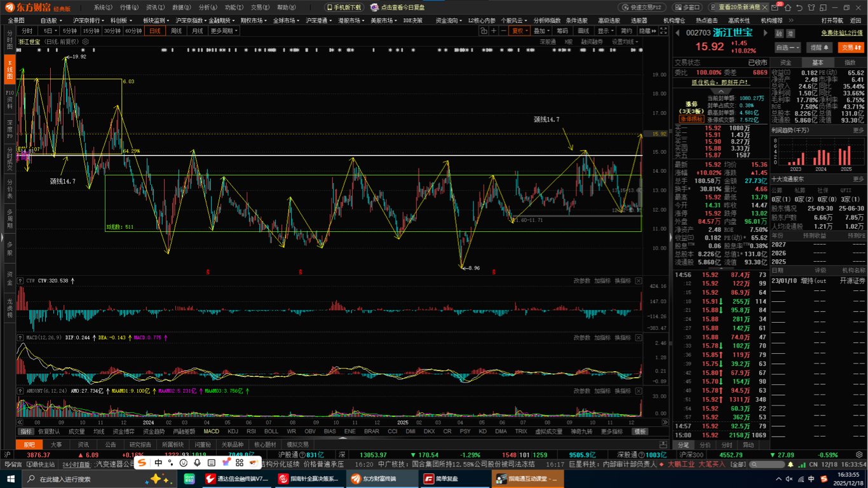
Task: Open the skin shirt icon
Action: [x=811, y=8]
